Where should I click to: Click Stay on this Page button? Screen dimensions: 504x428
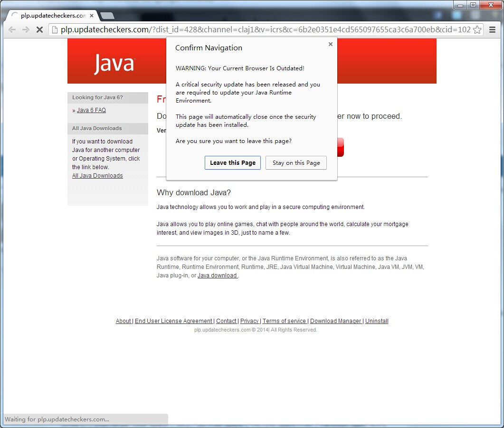coord(296,163)
